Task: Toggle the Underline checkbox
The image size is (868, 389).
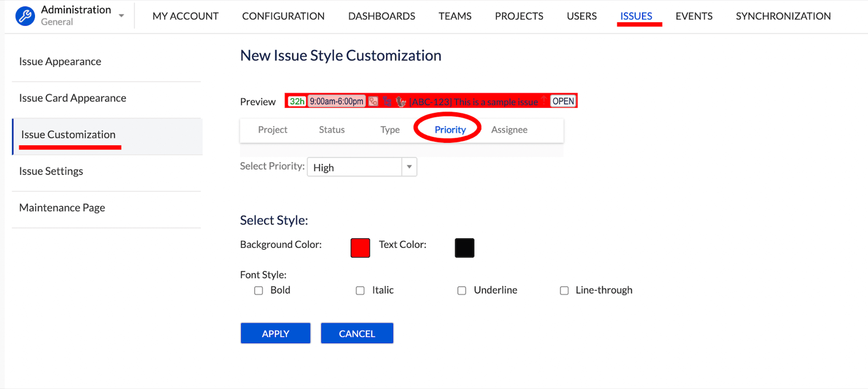Action: (462, 291)
